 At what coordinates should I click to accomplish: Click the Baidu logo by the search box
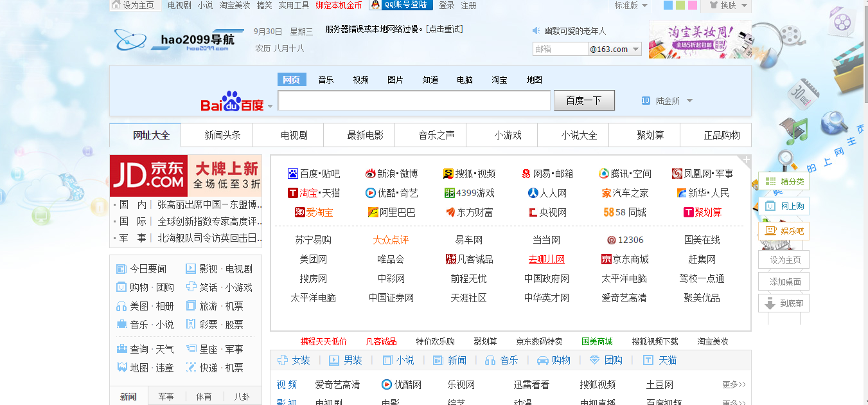[x=233, y=102]
